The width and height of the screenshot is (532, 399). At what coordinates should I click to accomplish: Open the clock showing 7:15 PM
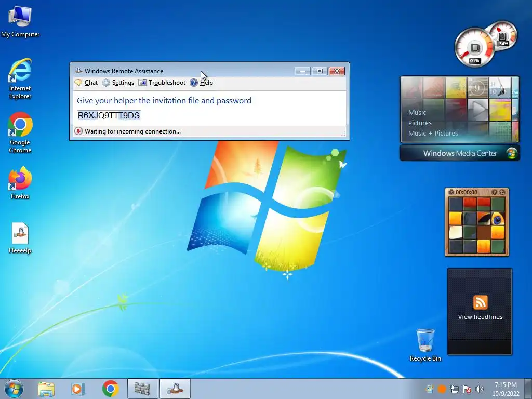coord(506,389)
